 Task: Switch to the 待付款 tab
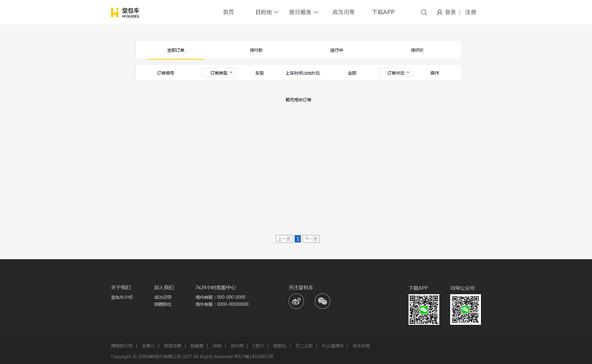[x=256, y=50]
